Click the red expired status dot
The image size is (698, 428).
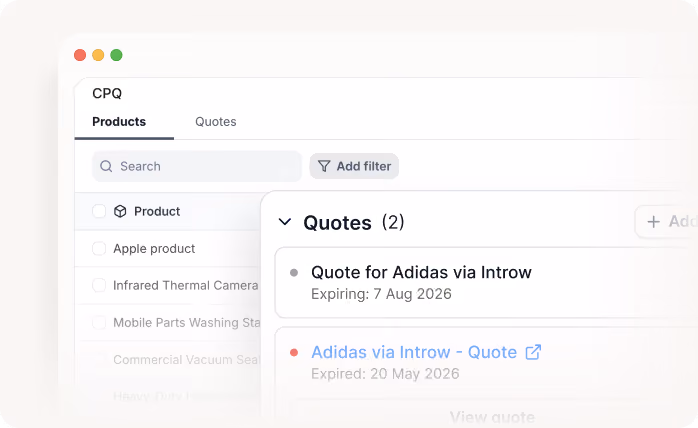[x=294, y=353]
